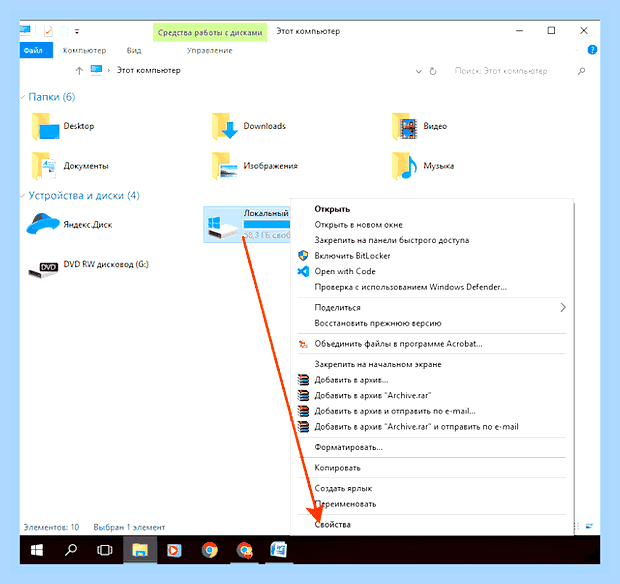Open the Видео folder icon
Screen dimensions: 620x584
click(x=405, y=127)
